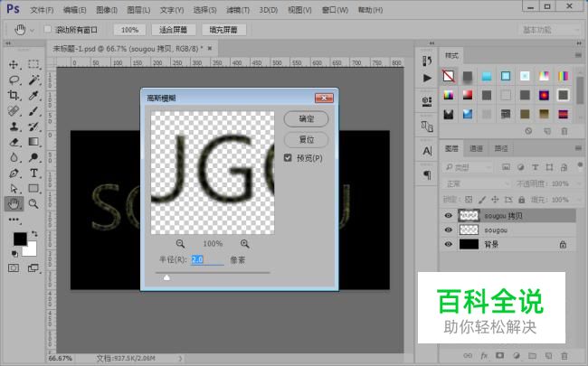Switch to the 通道 channels tab
Screen dimensions: 588x366
click(x=476, y=149)
